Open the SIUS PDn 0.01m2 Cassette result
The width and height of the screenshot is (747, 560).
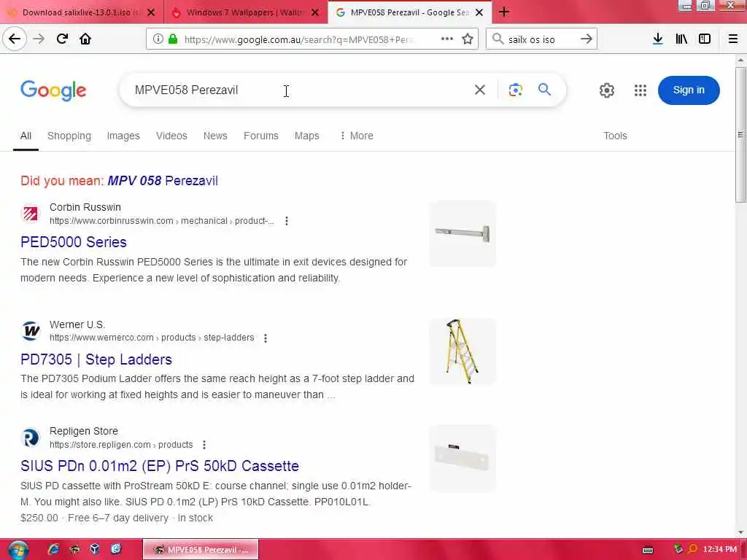160,466
